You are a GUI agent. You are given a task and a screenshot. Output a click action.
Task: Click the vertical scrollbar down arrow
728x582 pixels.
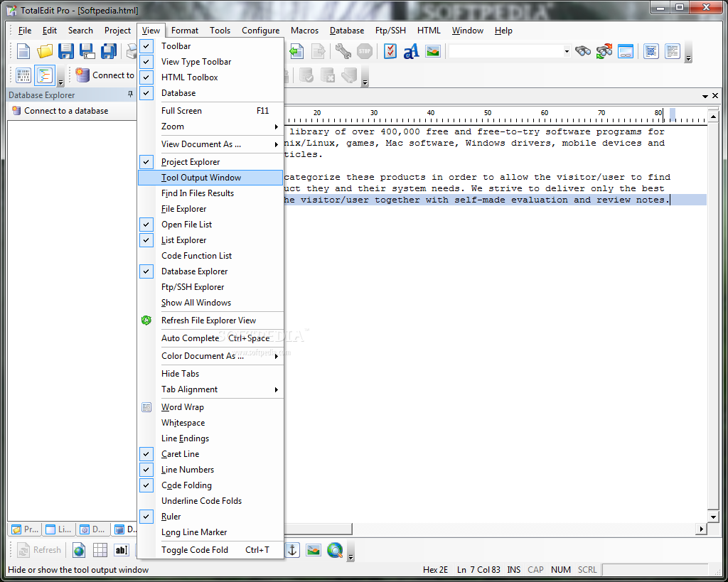(714, 517)
